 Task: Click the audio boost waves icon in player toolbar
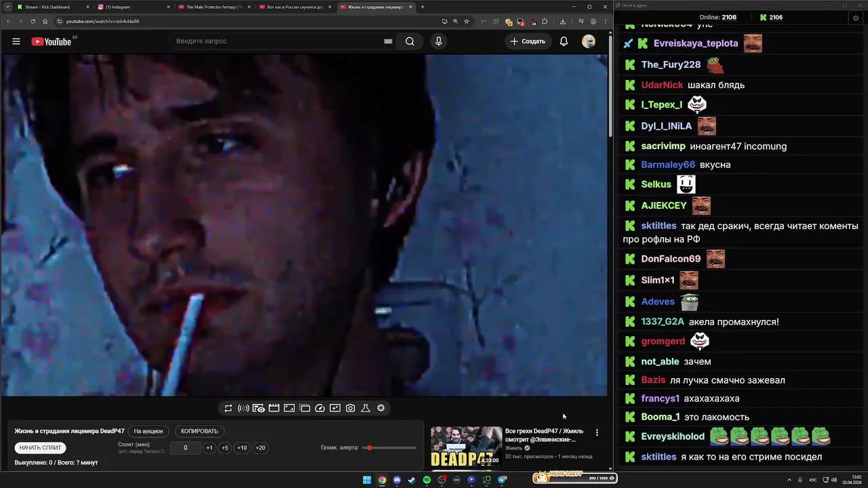243,408
